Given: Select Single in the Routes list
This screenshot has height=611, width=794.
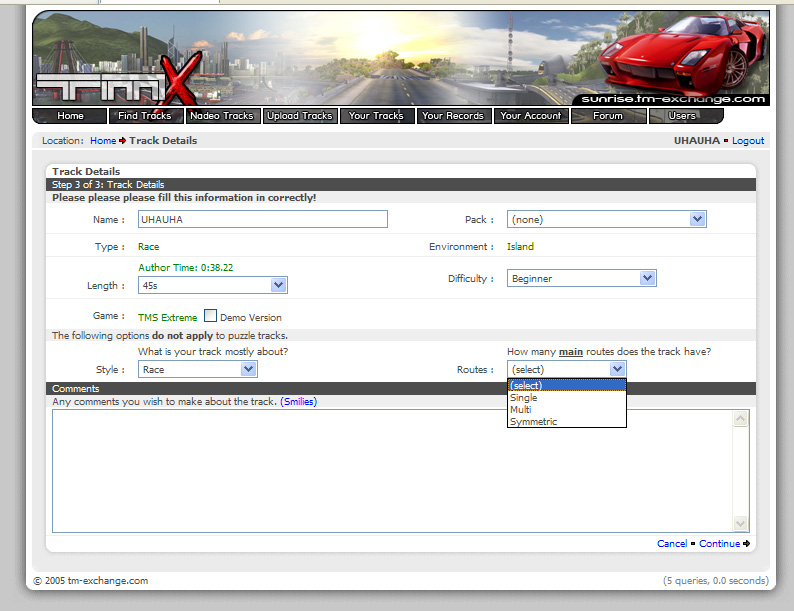Looking at the screenshot, I should click(524, 398).
